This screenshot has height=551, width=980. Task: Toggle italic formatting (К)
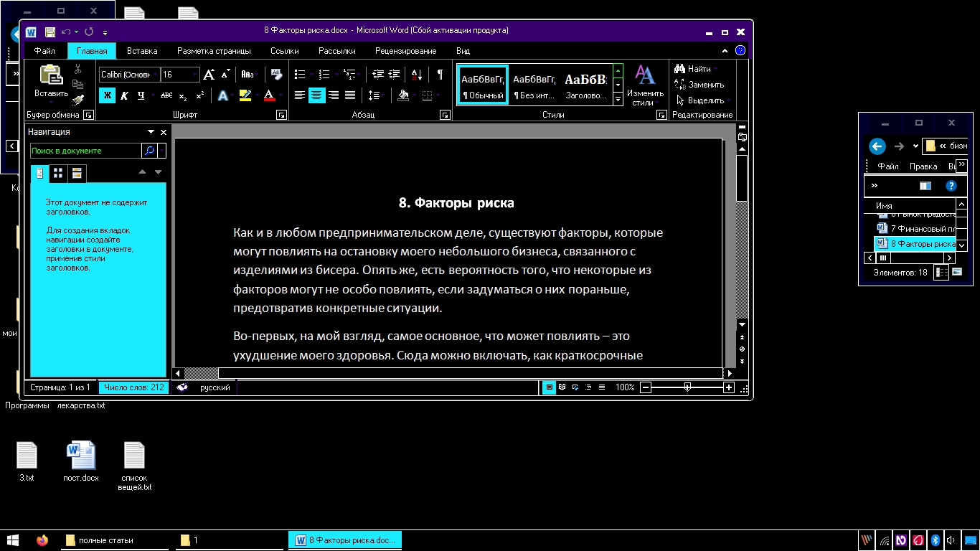(x=124, y=95)
